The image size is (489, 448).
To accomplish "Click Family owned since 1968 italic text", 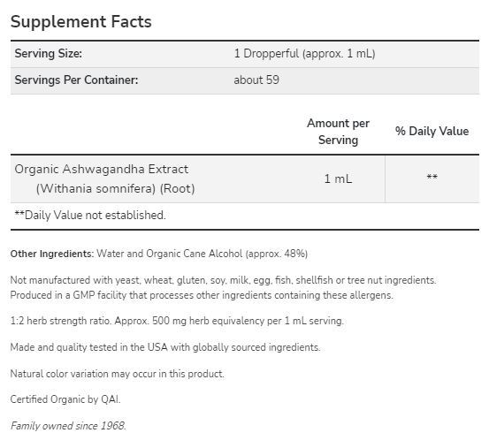I will click(x=68, y=426).
